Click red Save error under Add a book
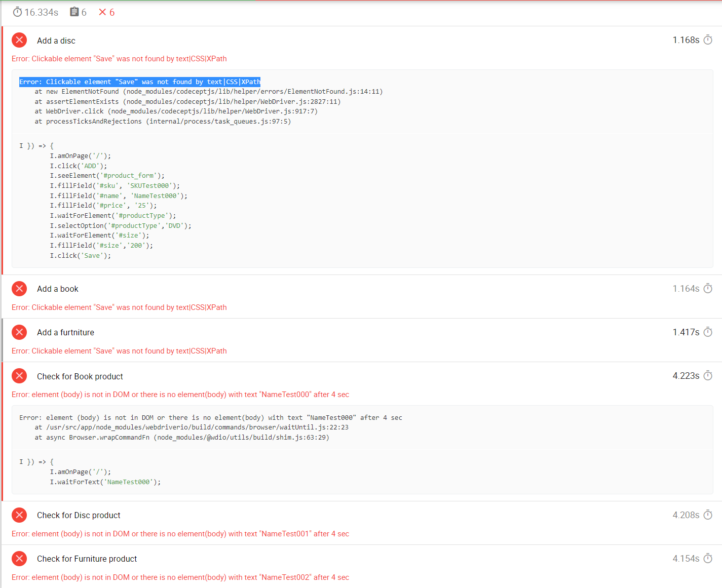The width and height of the screenshot is (722, 588). pos(119,307)
